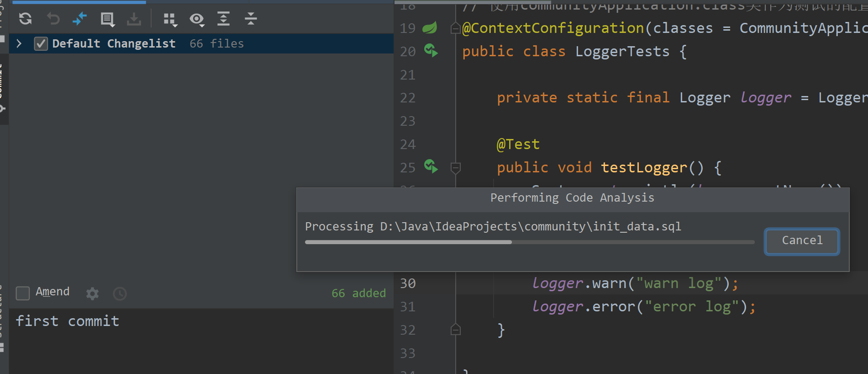
Task: Click the "error log" string literal
Action: point(692,307)
